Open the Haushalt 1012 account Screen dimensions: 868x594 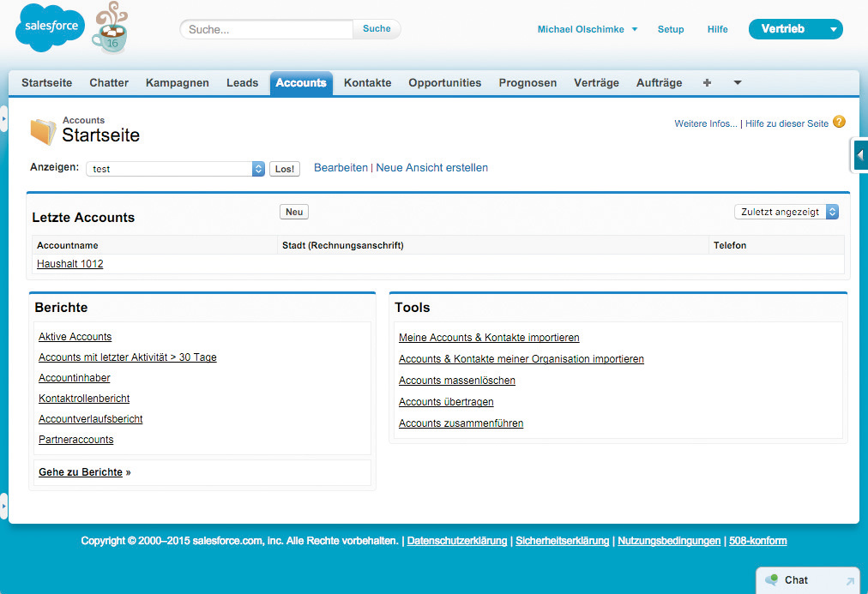coord(69,264)
